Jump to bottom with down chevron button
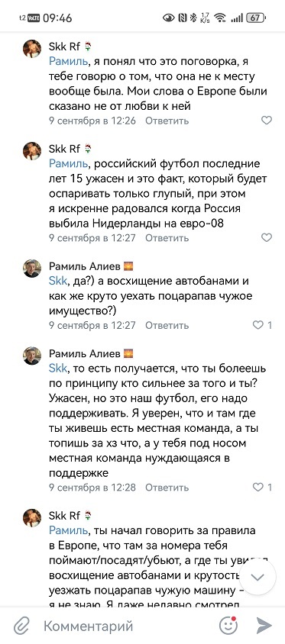The height and width of the screenshot is (644, 285). tap(257, 577)
